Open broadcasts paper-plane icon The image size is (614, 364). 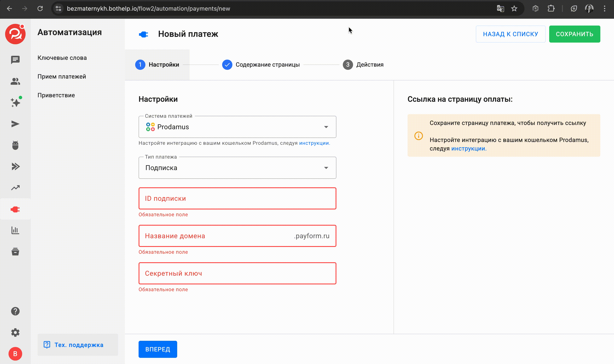click(15, 124)
